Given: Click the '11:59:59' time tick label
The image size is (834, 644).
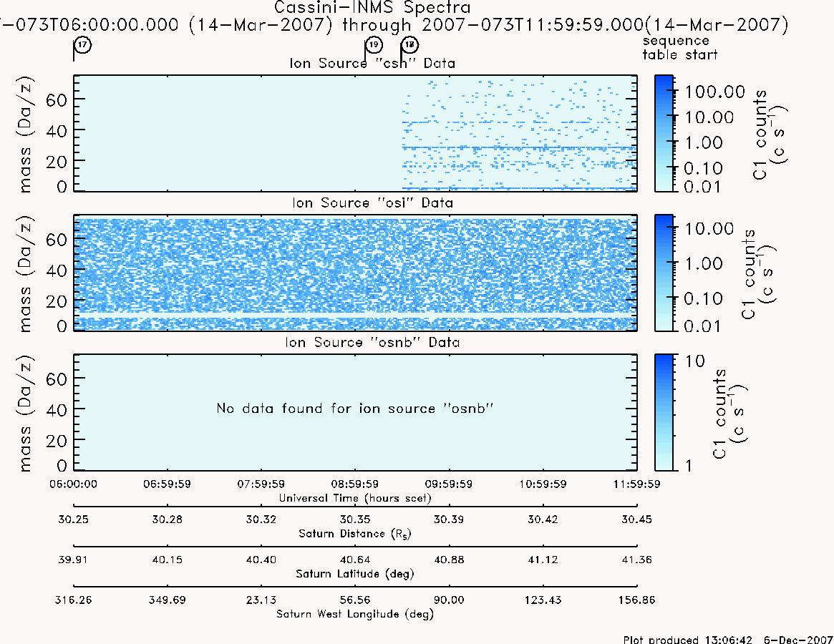Looking at the screenshot, I should pyautogui.click(x=636, y=484).
